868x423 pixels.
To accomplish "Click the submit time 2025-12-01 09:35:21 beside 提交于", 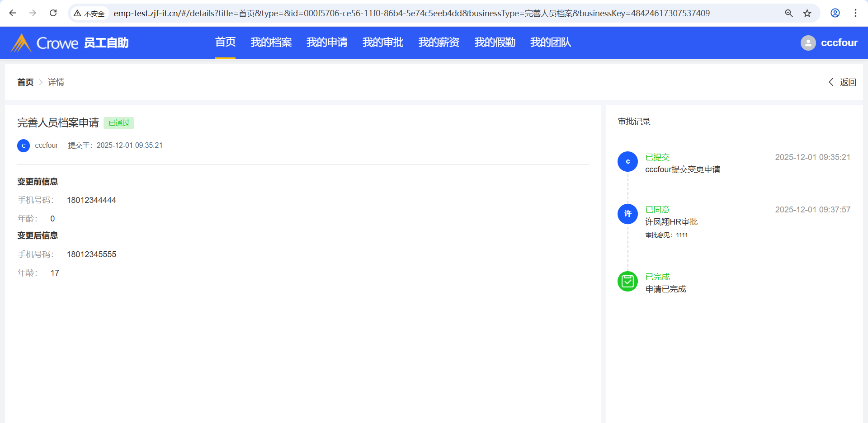I will 129,146.
